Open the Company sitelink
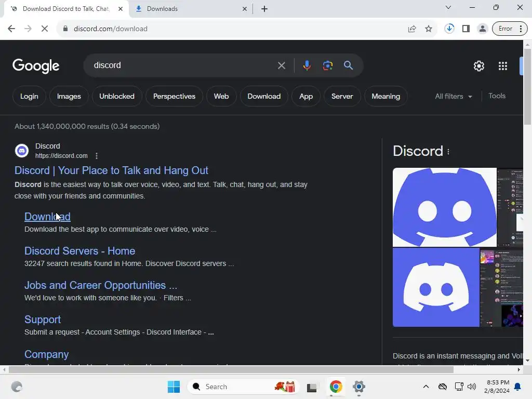Screen dimensions: 532x399 click(x=46, y=354)
